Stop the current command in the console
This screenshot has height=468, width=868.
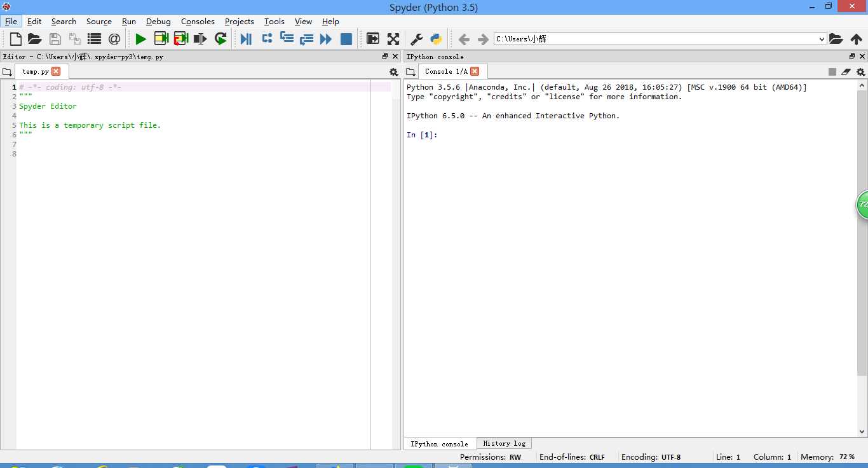coord(832,72)
